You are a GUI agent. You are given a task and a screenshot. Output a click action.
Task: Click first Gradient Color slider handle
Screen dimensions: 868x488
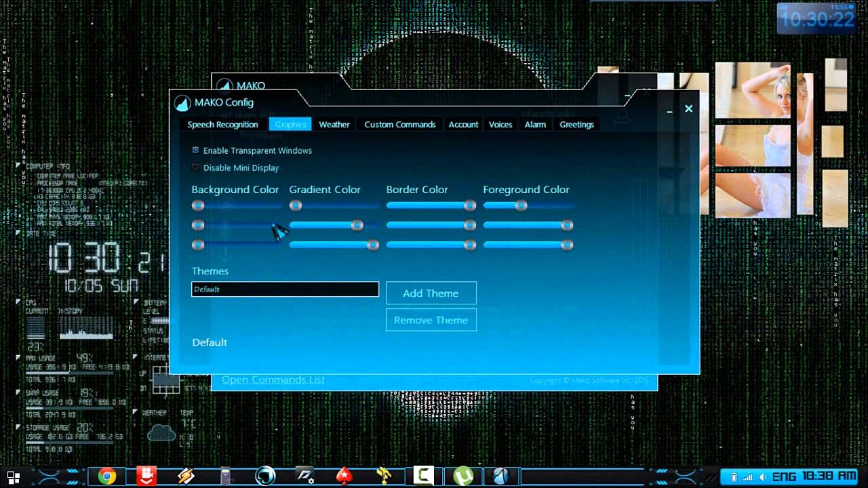click(x=296, y=205)
